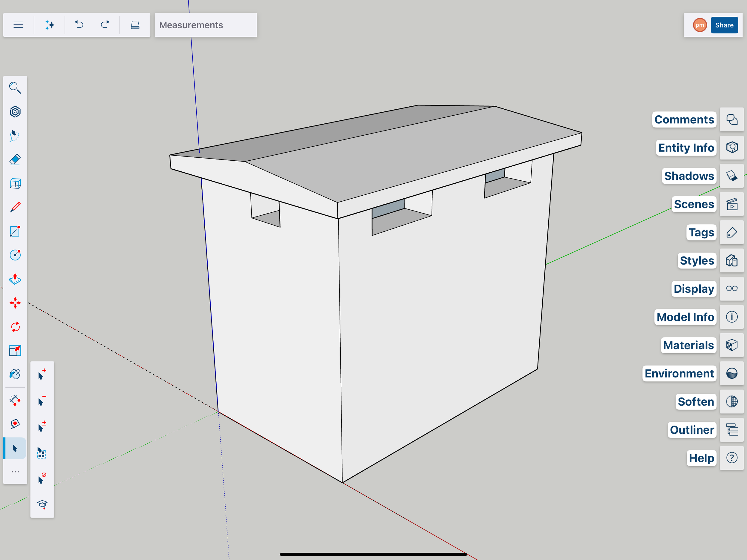
Task: Choose add-to-selection cursor mode
Action: pyautogui.click(x=42, y=374)
